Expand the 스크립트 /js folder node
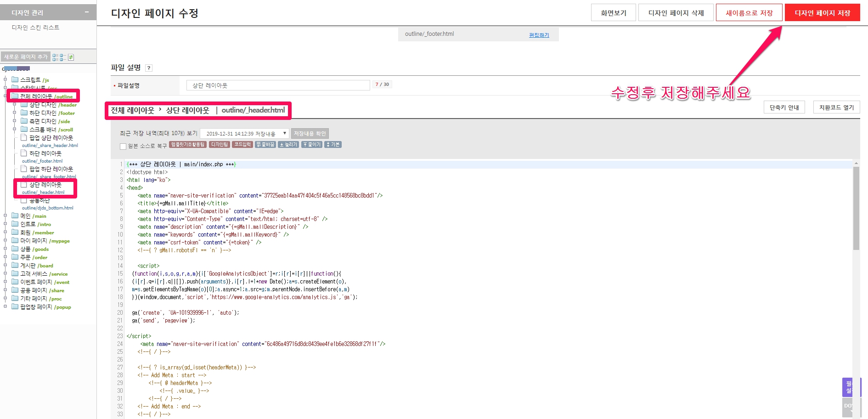This screenshot has width=868, height=419. 6,79
